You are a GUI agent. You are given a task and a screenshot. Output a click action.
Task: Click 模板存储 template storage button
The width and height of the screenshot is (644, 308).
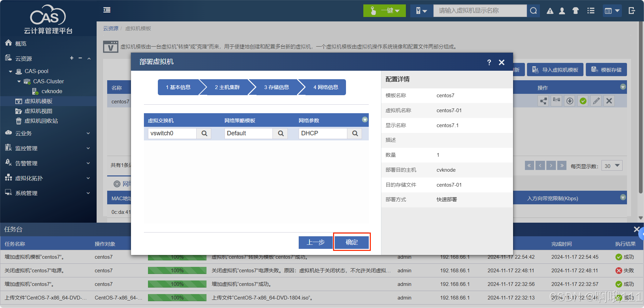[606, 70]
